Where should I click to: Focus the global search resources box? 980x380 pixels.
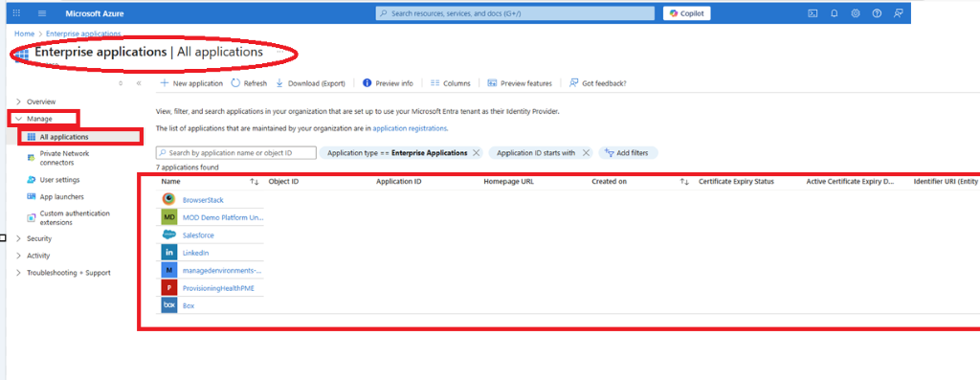(515, 13)
